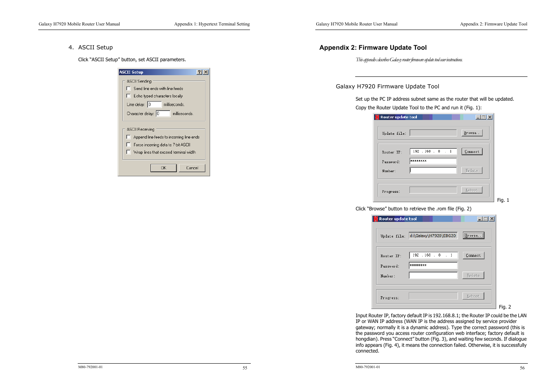
Task: Click Update button in Fig. 2 window
Action: (474, 275)
